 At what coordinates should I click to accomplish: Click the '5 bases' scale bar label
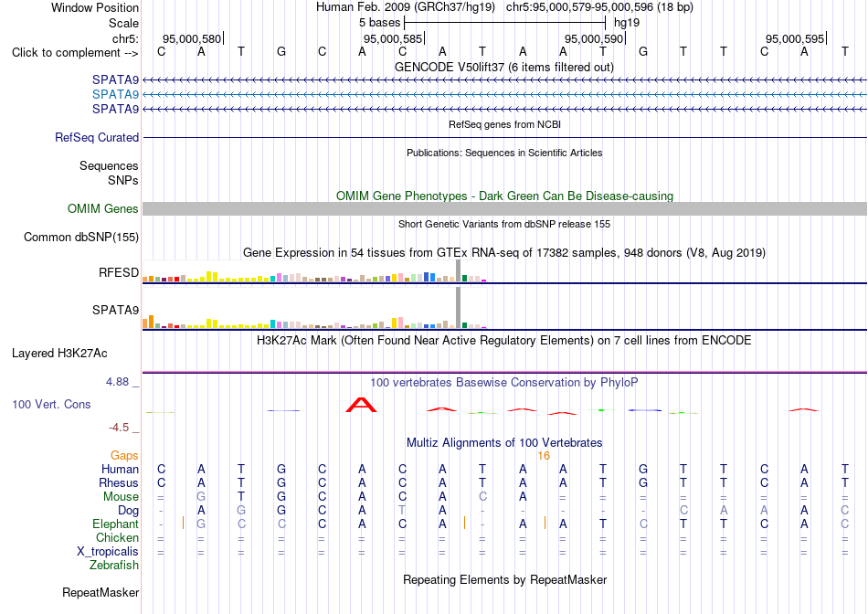[x=379, y=23]
